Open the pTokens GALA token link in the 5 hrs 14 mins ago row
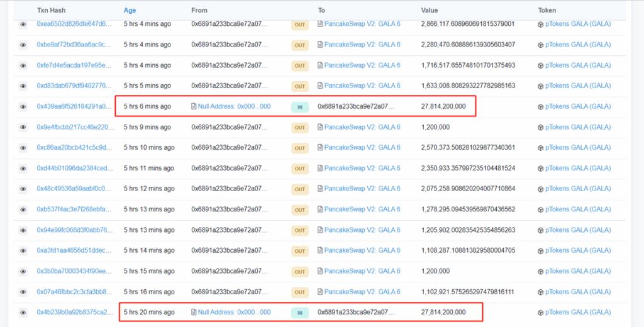644x327 pixels. coord(578,250)
